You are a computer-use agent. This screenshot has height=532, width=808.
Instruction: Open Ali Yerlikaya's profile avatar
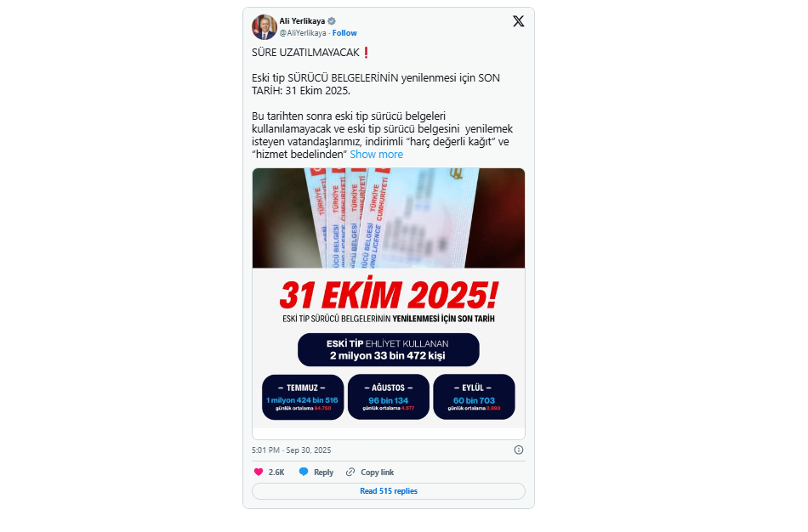265,27
